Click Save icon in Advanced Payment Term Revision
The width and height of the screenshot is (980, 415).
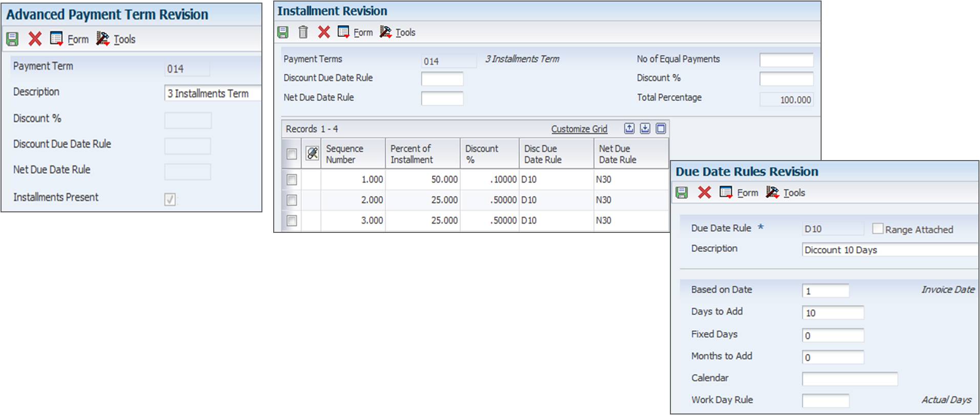coord(12,39)
